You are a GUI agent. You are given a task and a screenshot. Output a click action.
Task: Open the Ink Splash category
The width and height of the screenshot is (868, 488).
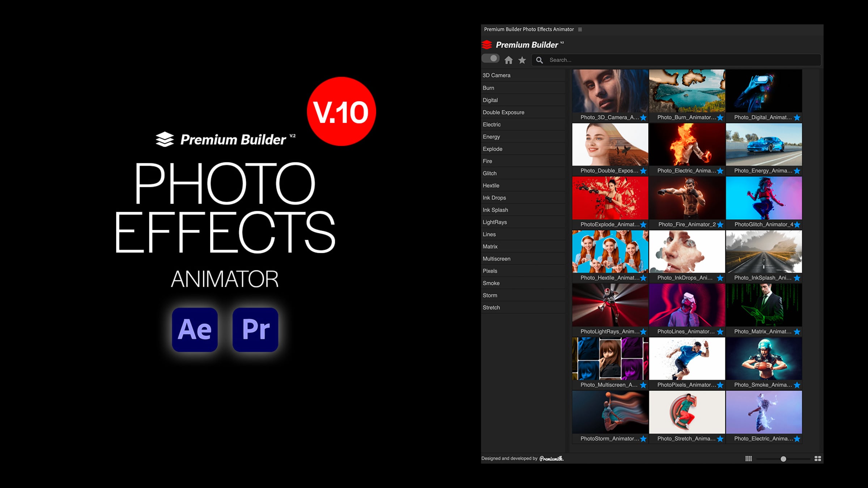(495, 210)
